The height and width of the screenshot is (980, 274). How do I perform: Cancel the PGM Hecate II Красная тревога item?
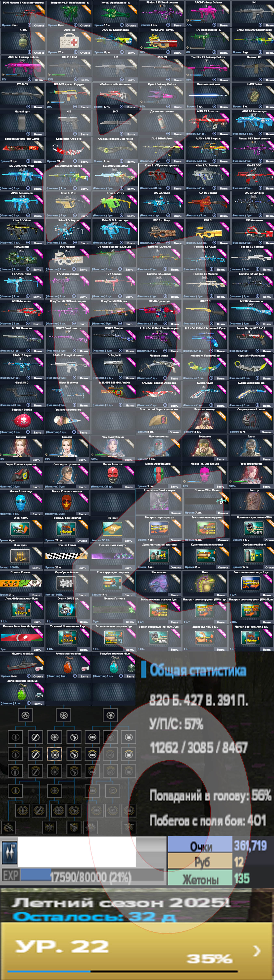click(x=39, y=25)
